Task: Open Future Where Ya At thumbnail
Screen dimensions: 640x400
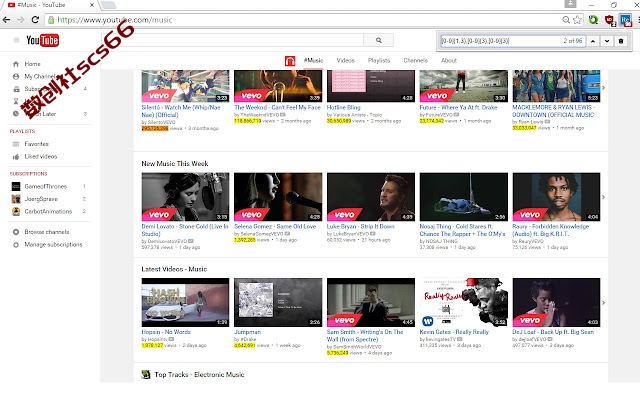Action: pos(464,86)
